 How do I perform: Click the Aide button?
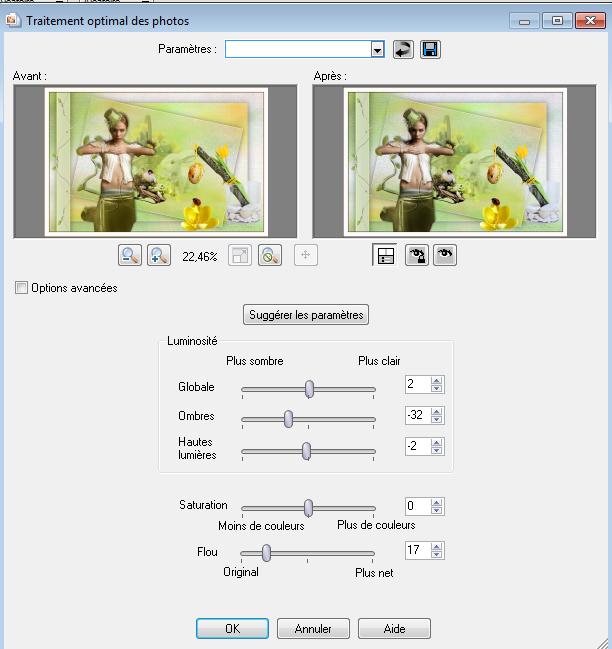pos(394,629)
